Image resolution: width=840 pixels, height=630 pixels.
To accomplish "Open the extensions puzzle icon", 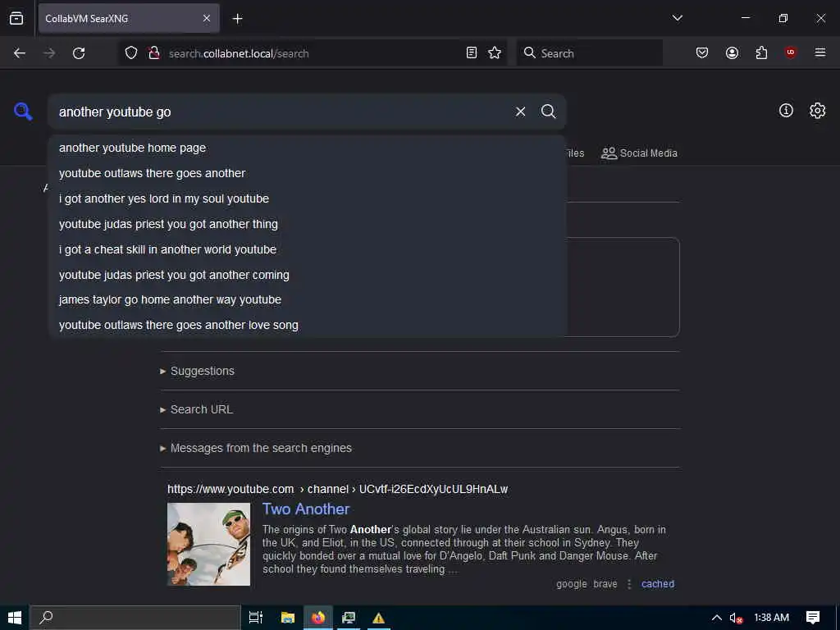I will click(x=761, y=53).
